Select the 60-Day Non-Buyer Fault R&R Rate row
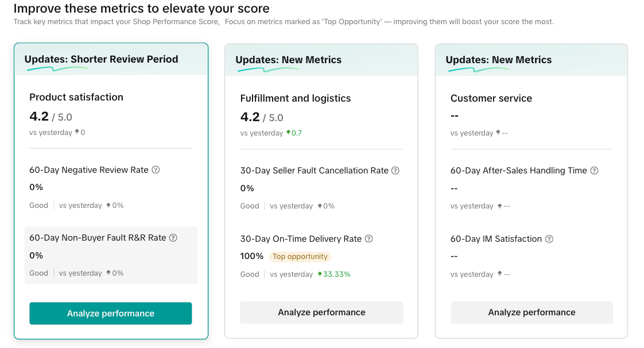644x348 pixels. [x=111, y=255]
